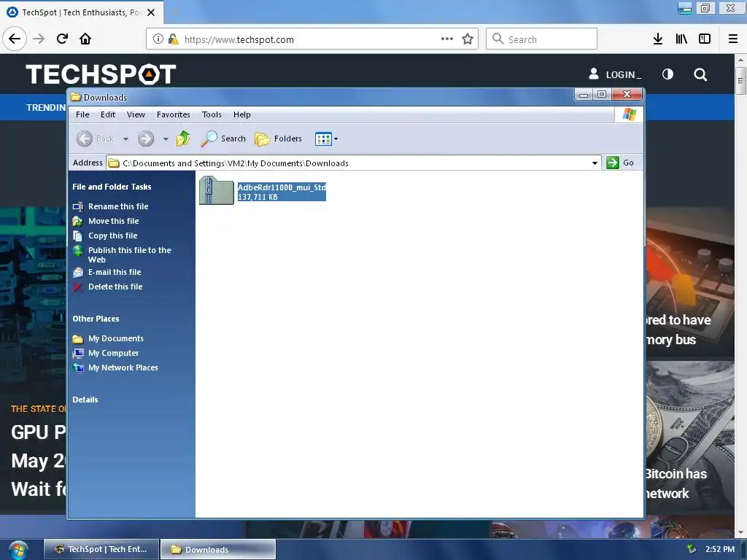Toggle the Folders pane button
The height and width of the screenshot is (560, 747).
point(278,139)
